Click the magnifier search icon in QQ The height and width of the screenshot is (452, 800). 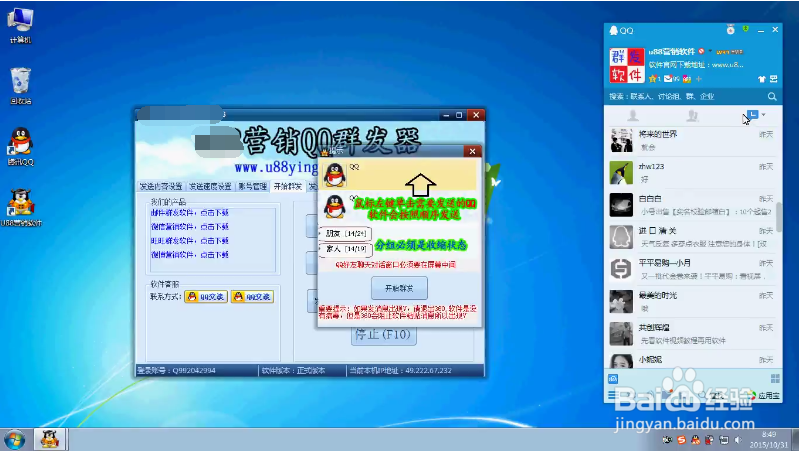pos(772,96)
